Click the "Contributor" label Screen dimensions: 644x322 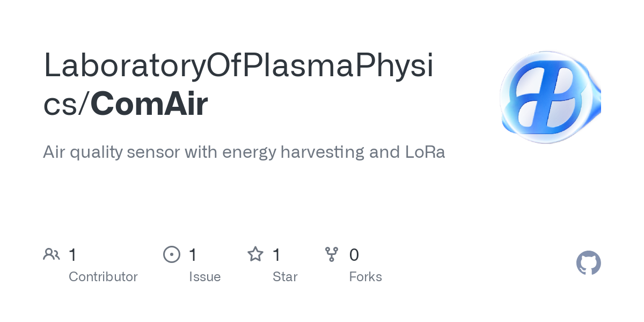[x=103, y=277]
